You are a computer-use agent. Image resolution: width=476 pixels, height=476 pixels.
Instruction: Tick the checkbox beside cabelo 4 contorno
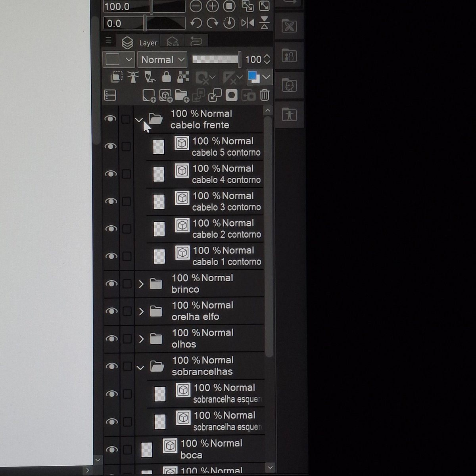(x=126, y=174)
